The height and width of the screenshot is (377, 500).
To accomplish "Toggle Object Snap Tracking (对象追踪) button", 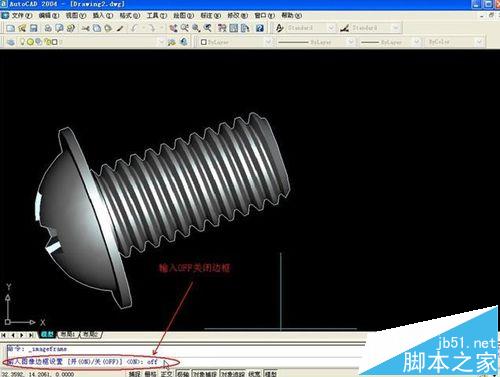I will click(x=233, y=374).
